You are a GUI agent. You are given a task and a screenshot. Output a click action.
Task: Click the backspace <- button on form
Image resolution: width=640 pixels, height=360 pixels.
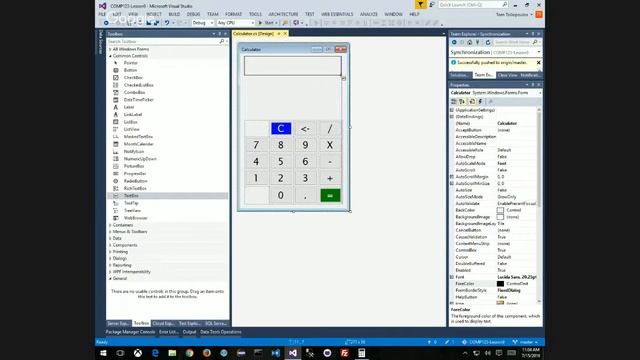(305, 129)
